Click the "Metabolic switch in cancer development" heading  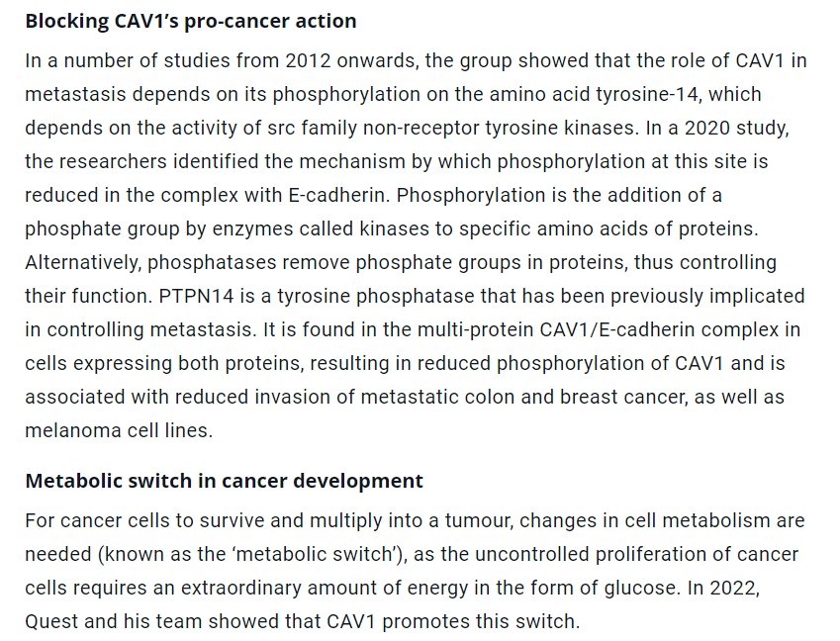coord(224,481)
